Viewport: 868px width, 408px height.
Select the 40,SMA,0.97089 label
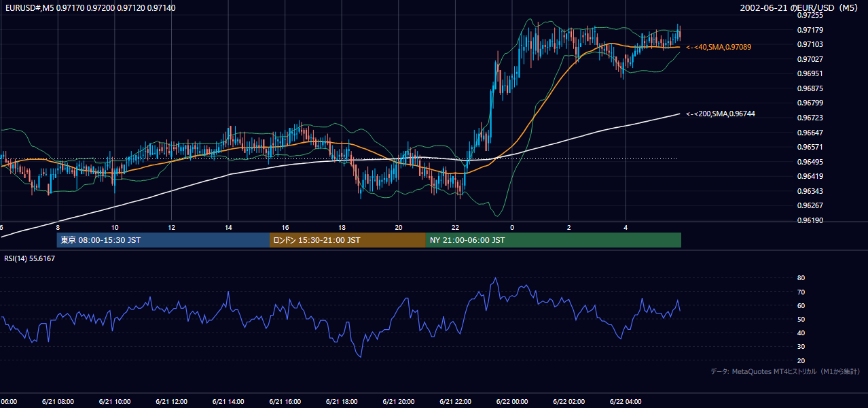pos(719,47)
